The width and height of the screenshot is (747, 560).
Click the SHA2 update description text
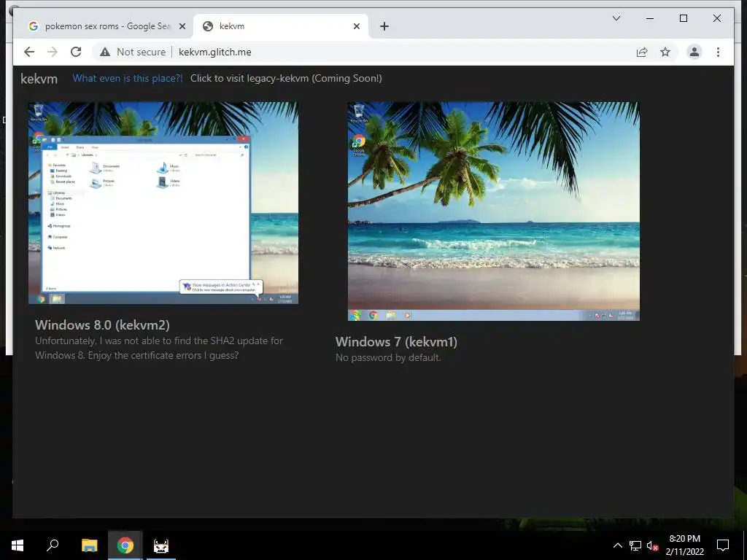click(x=158, y=348)
